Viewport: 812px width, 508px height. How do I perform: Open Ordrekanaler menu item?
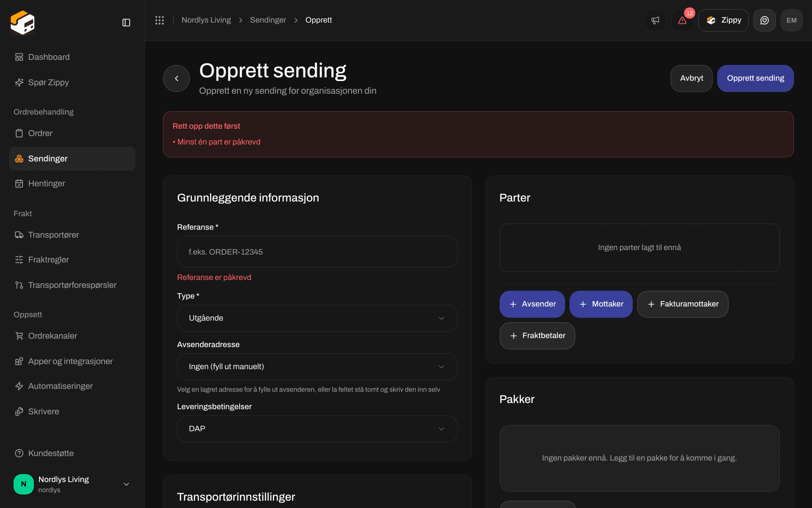(x=72, y=336)
